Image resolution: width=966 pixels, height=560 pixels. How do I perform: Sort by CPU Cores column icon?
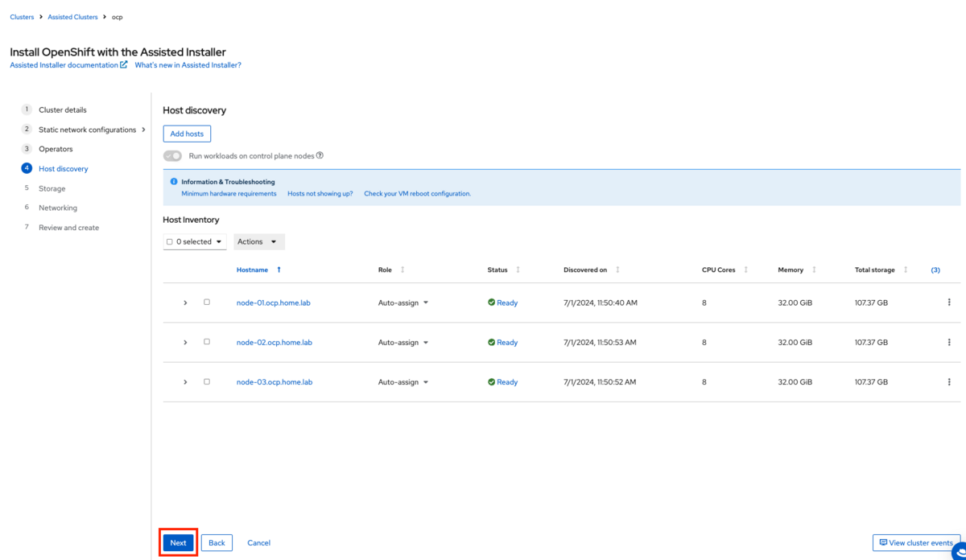coord(746,270)
